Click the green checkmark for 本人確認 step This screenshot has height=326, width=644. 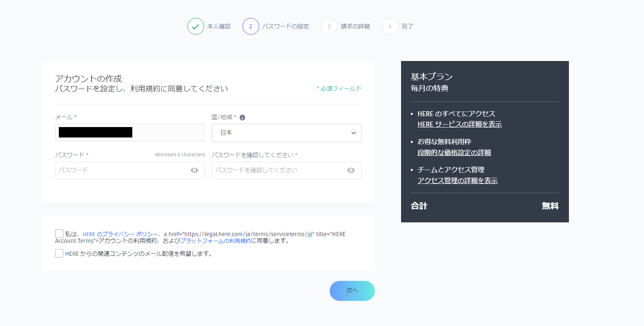[195, 26]
